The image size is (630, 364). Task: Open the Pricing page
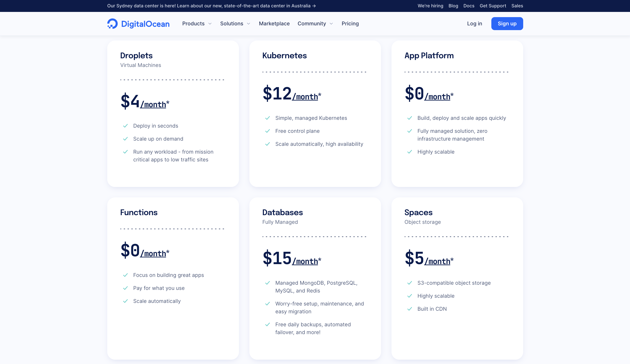click(350, 23)
